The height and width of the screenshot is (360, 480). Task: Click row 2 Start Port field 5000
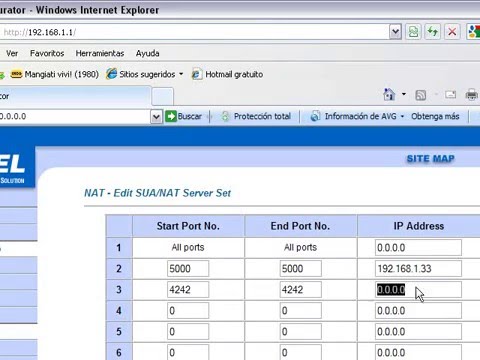(188, 269)
